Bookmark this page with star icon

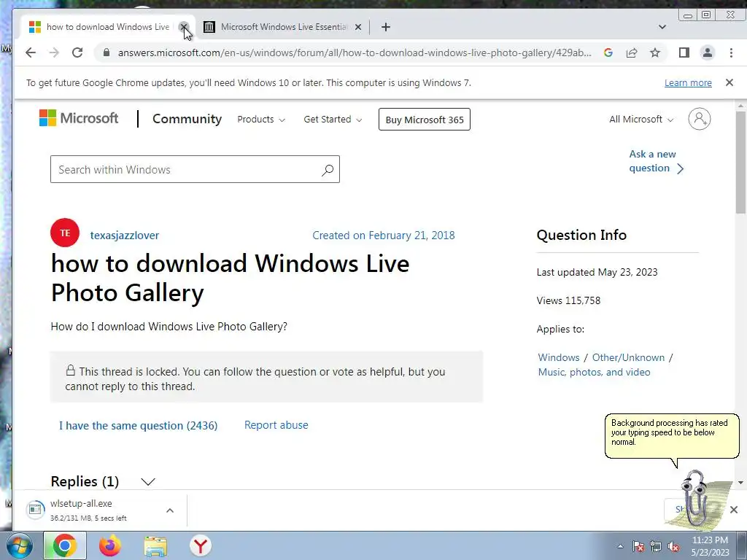point(655,52)
